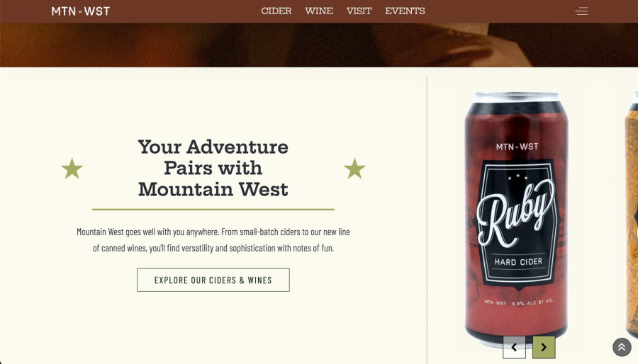Image resolution: width=638 pixels, height=364 pixels.
Task: Open the Wine navigation item
Action: tap(319, 11)
